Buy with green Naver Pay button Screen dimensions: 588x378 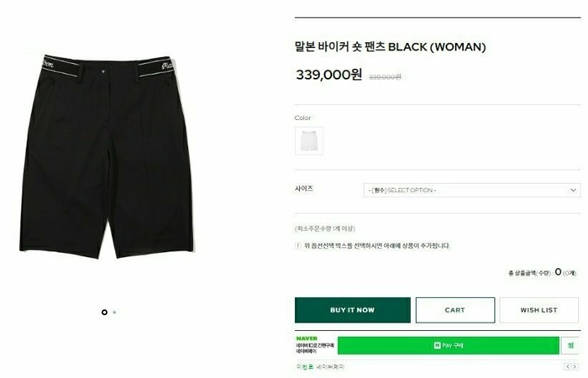click(x=448, y=345)
